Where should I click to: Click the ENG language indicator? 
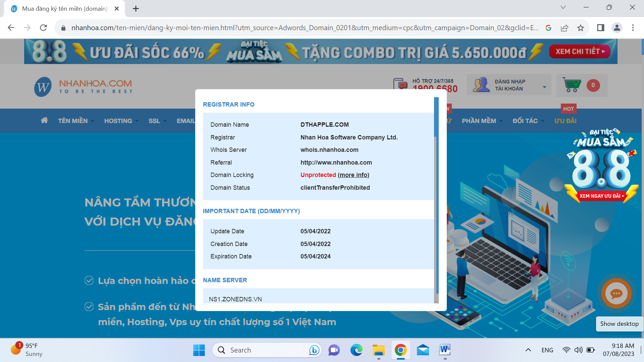tap(547, 350)
